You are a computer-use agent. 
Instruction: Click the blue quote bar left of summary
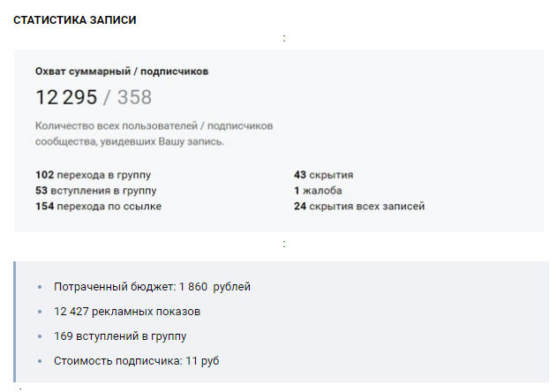pyautogui.click(x=14, y=322)
